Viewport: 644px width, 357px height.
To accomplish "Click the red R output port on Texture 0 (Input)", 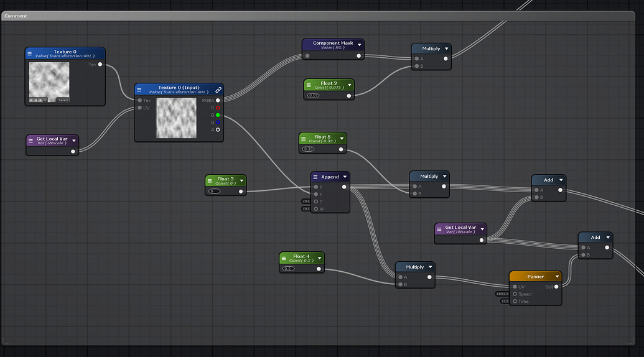I will (x=218, y=108).
